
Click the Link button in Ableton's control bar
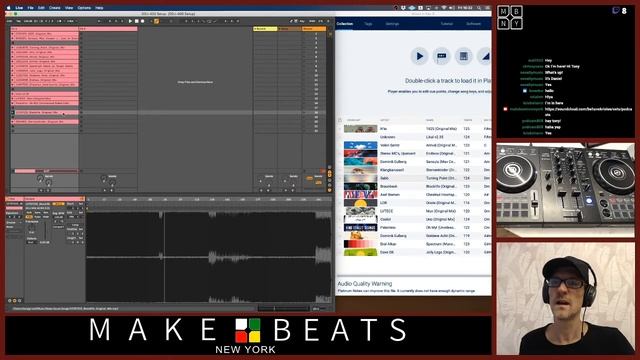click(x=9, y=21)
